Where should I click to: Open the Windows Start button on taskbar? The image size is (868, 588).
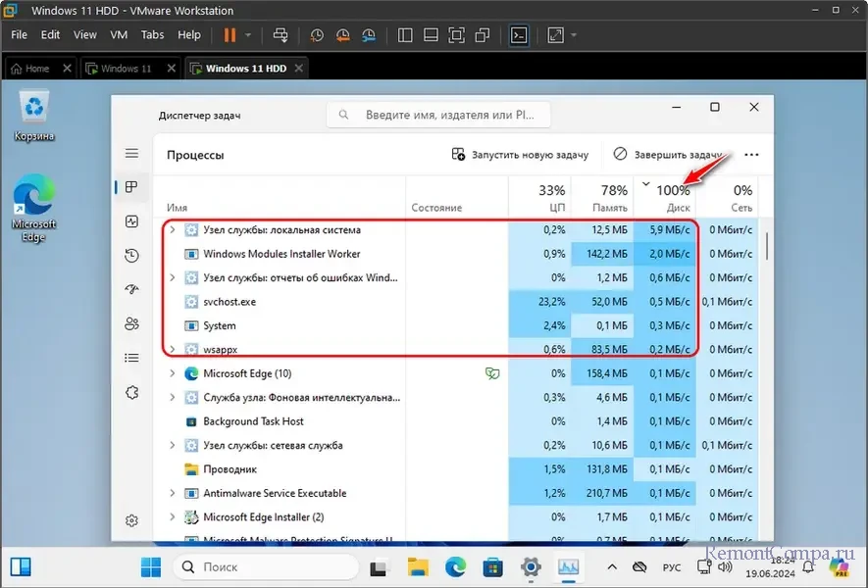[151, 566]
